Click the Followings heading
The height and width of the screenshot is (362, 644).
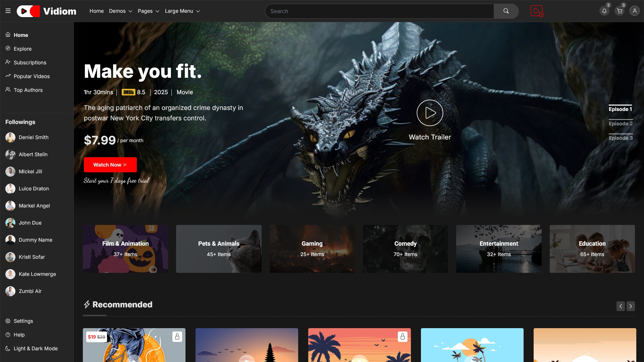pyautogui.click(x=20, y=122)
